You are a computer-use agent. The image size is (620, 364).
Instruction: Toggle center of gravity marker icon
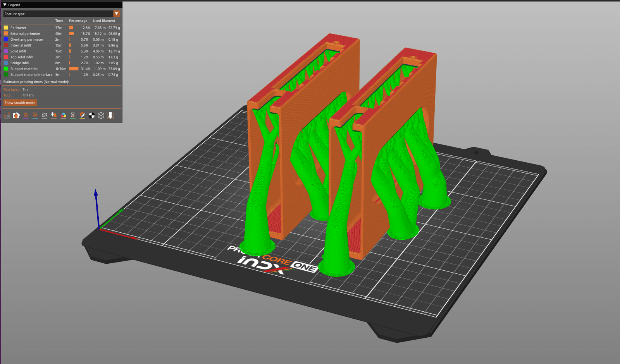click(x=91, y=115)
